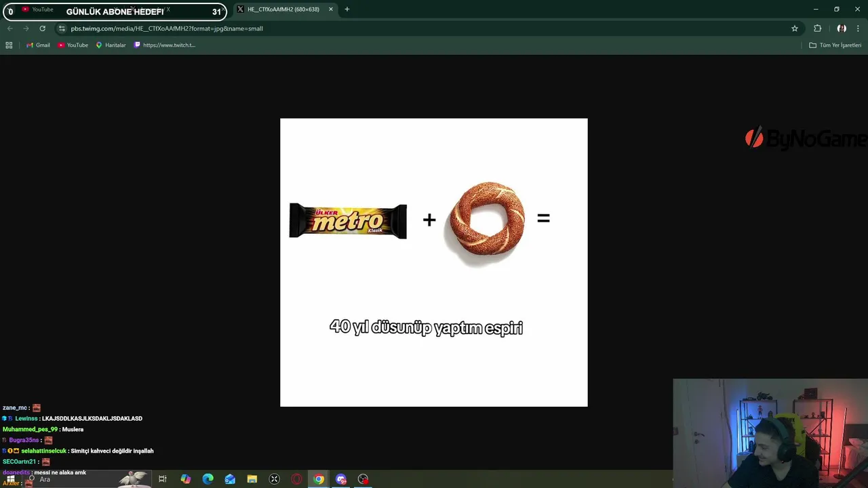Expand the Tüm Yer İşaretleri folder
Viewport: 868px width, 488px height.
pos(835,45)
